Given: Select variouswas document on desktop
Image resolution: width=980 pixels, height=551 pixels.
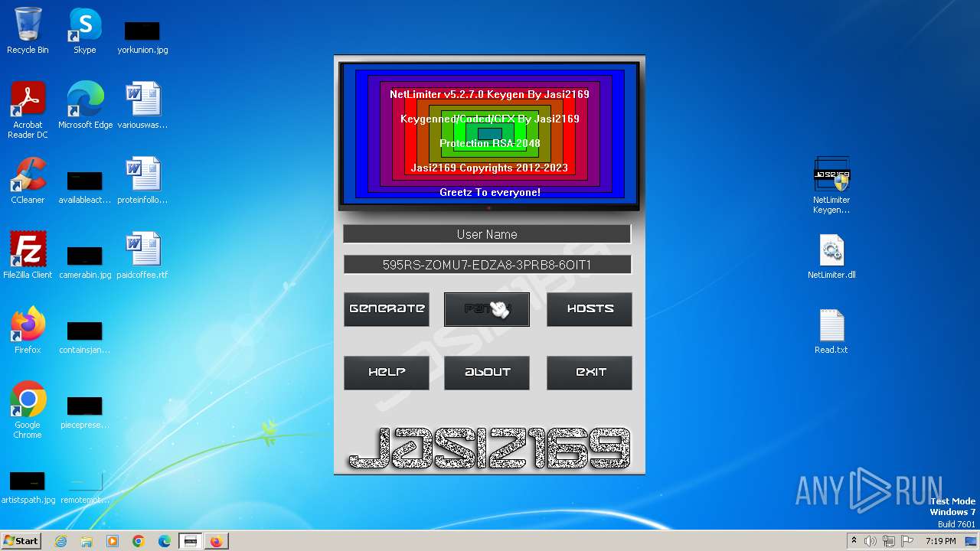Looking at the screenshot, I should coord(142,106).
